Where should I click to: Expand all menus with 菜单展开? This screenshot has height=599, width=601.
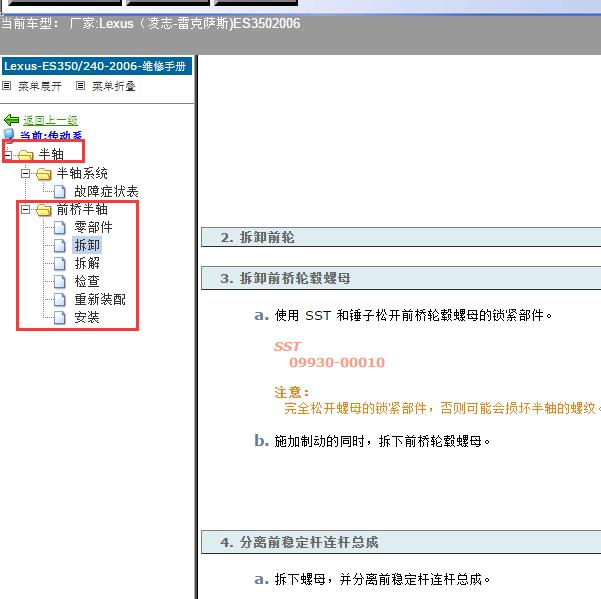39,86
